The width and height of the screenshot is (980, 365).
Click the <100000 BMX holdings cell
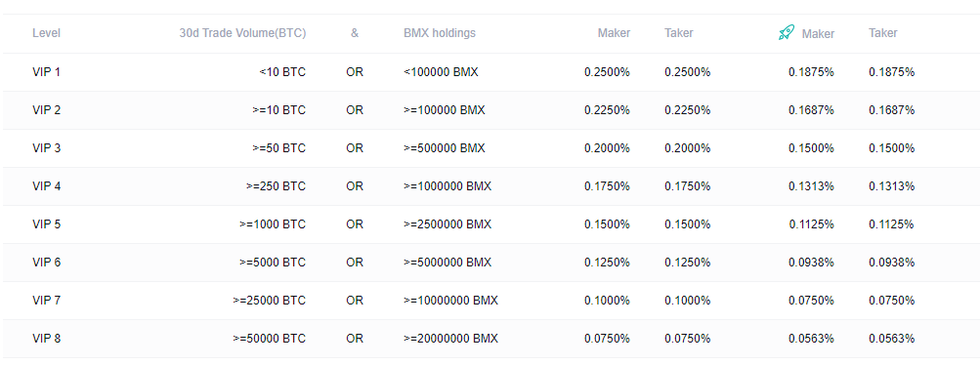[442, 72]
